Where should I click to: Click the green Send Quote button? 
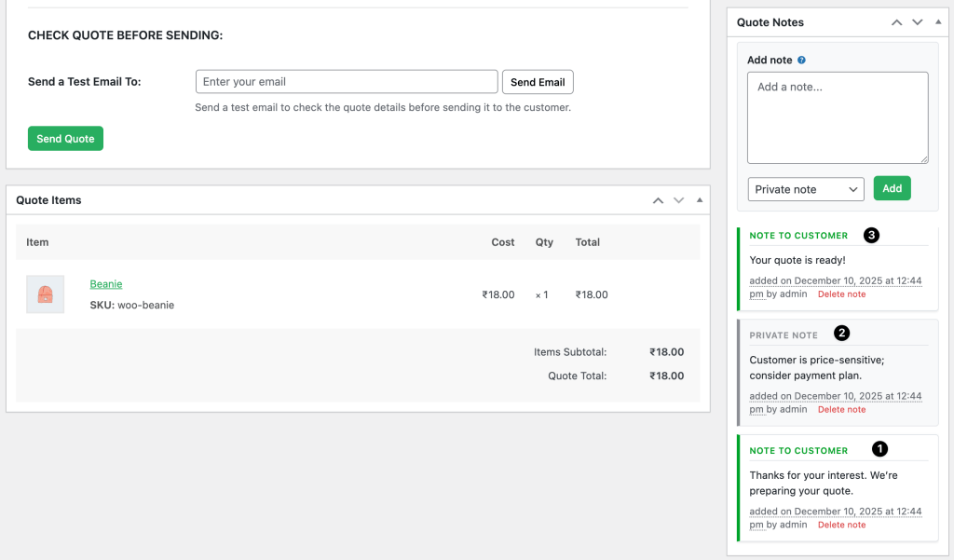coord(65,139)
